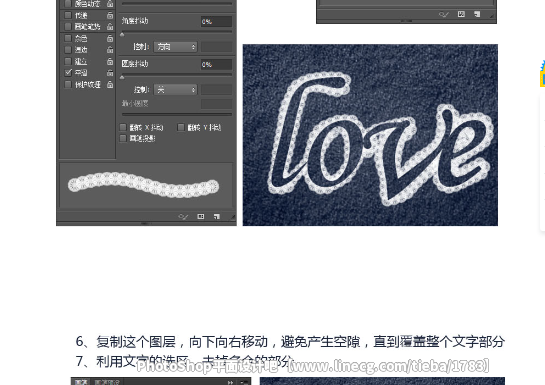
Task: Click the create new brush icon in the top-right panel
Action: coord(477,14)
